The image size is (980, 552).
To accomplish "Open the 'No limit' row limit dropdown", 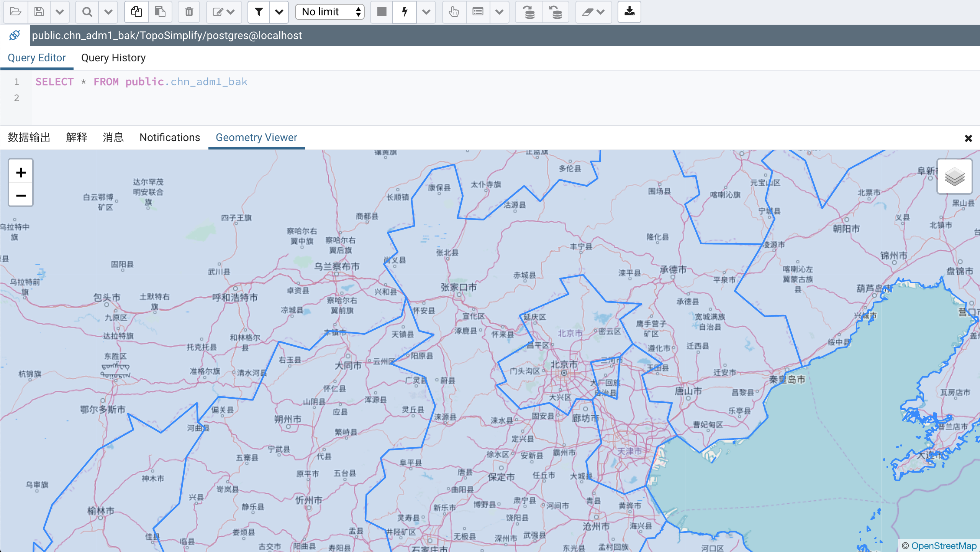I will (x=331, y=11).
